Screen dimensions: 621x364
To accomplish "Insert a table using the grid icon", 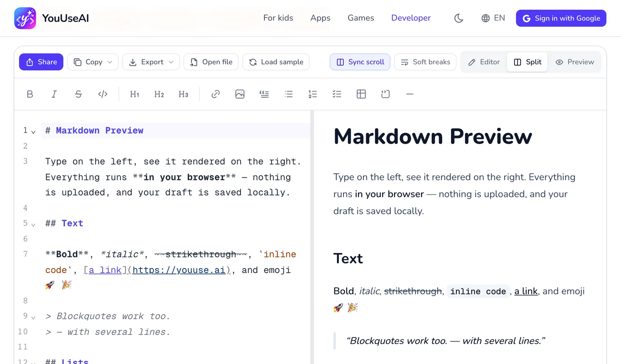I will 361,94.
